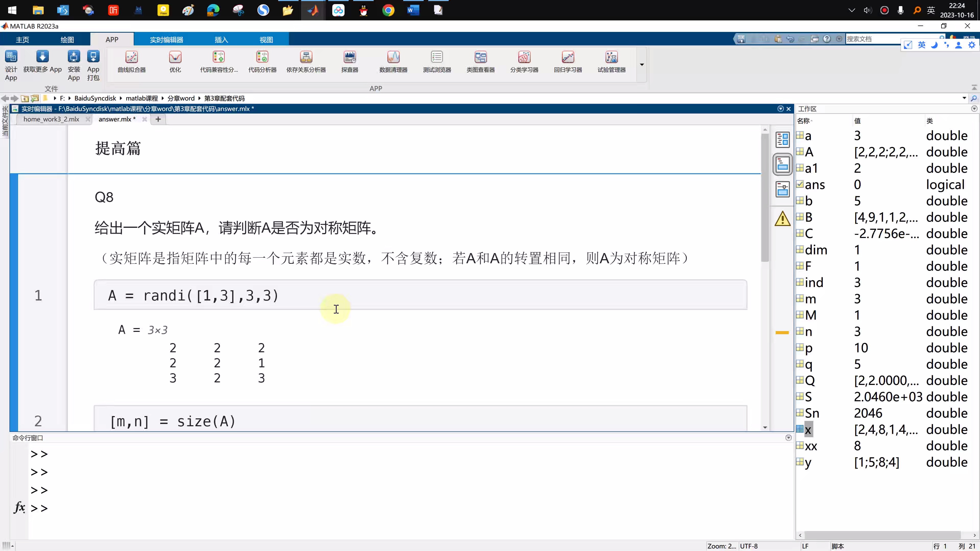Open the address bar history dropdown
Viewport: 980px width, 551px height.
click(x=964, y=98)
